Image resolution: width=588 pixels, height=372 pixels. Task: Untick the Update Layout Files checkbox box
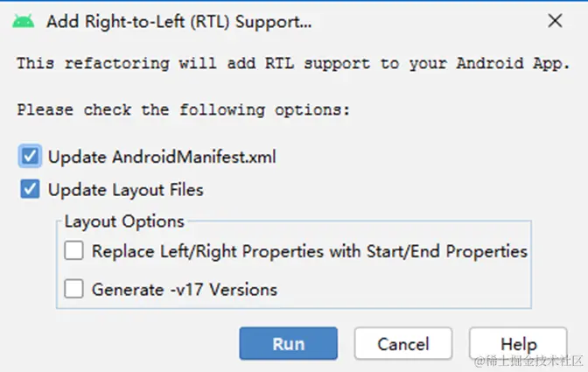31,189
